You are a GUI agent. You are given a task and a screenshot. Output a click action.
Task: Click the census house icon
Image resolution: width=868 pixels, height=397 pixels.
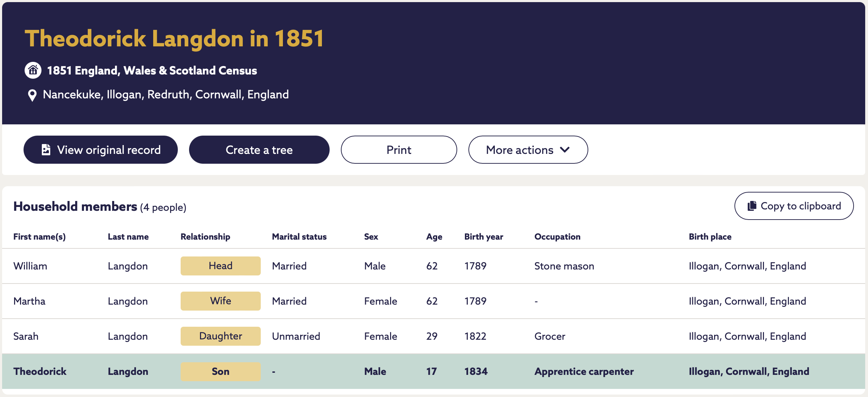click(x=33, y=70)
